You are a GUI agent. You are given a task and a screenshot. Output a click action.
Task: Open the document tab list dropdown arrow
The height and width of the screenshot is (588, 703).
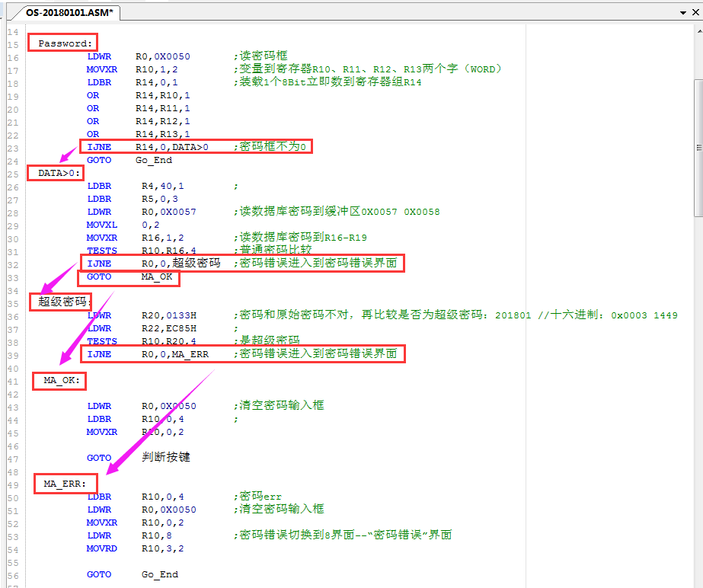pyautogui.click(x=683, y=12)
